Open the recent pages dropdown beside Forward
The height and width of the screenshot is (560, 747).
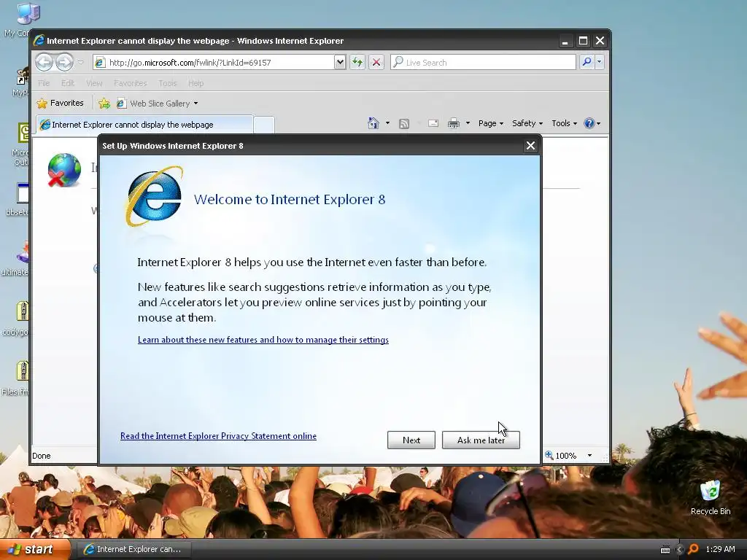pyautogui.click(x=80, y=62)
